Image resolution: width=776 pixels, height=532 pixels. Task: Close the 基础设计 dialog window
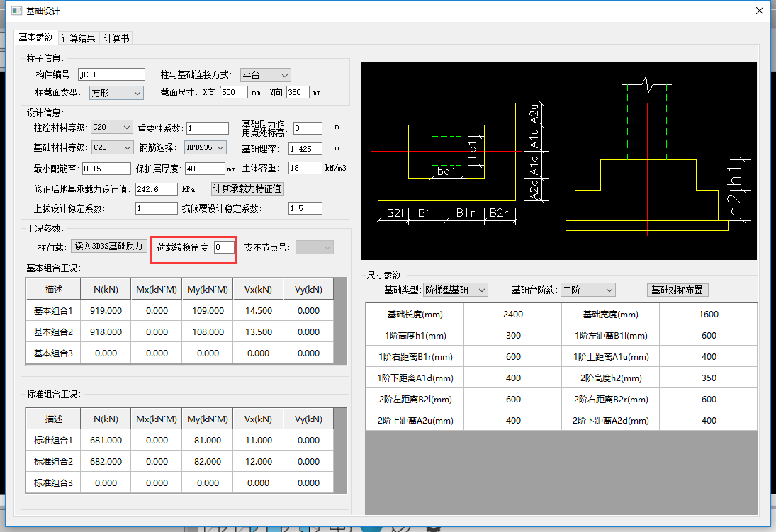760,11
